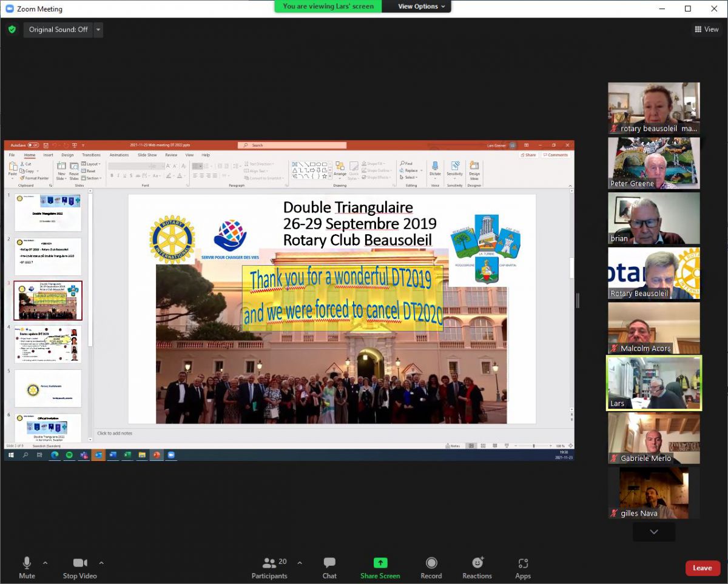Viewport: 728px width, 584px height.
Task: Open audio options arrow beside Mute
Action: [x=45, y=563]
